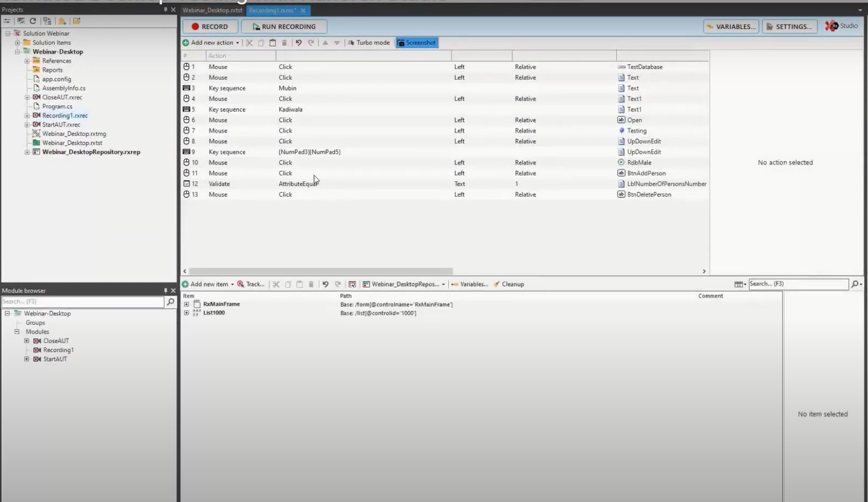Click the highlight element icon in repository toolbar
Image resolution: width=868 pixels, height=502 pixels.
(352, 284)
